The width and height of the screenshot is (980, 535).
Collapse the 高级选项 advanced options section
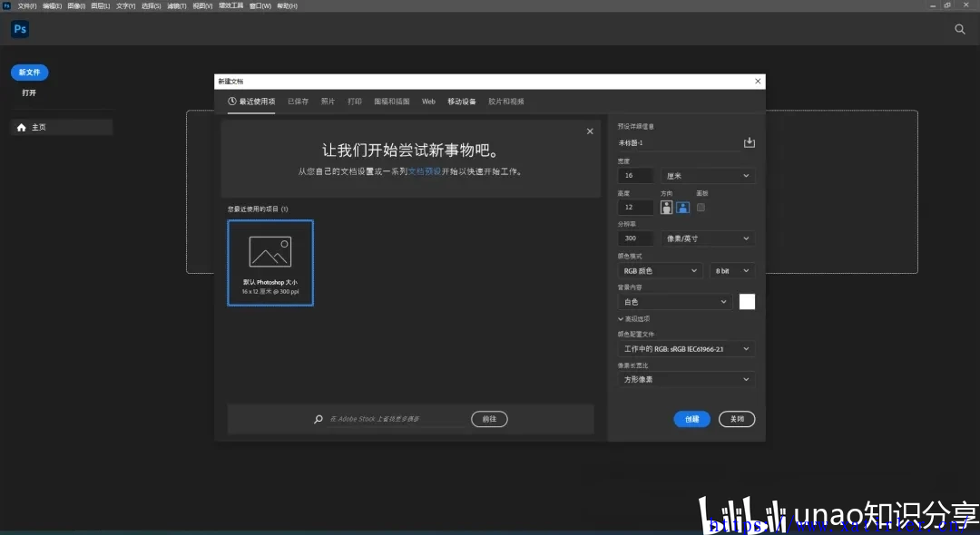click(x=633, y=318)
